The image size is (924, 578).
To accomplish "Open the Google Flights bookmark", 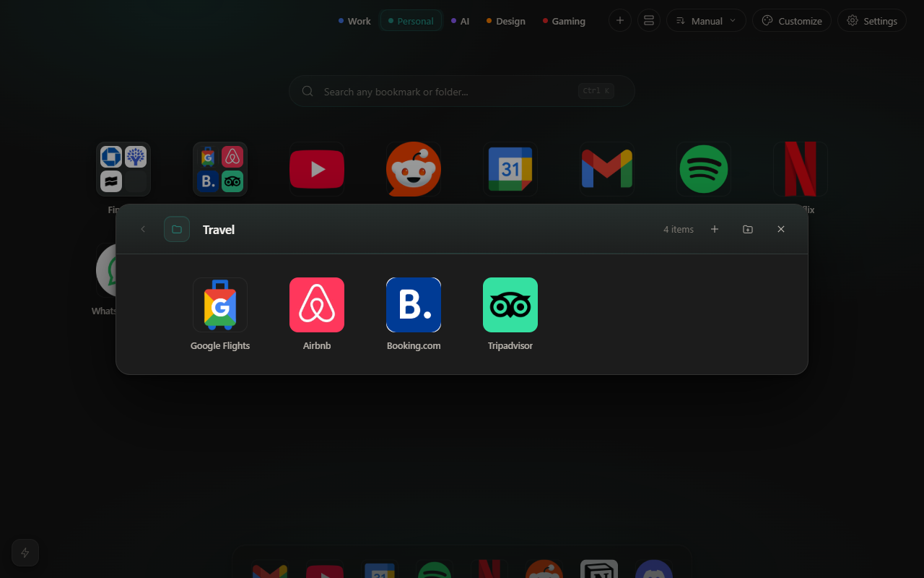I will [x=220, y=305].
